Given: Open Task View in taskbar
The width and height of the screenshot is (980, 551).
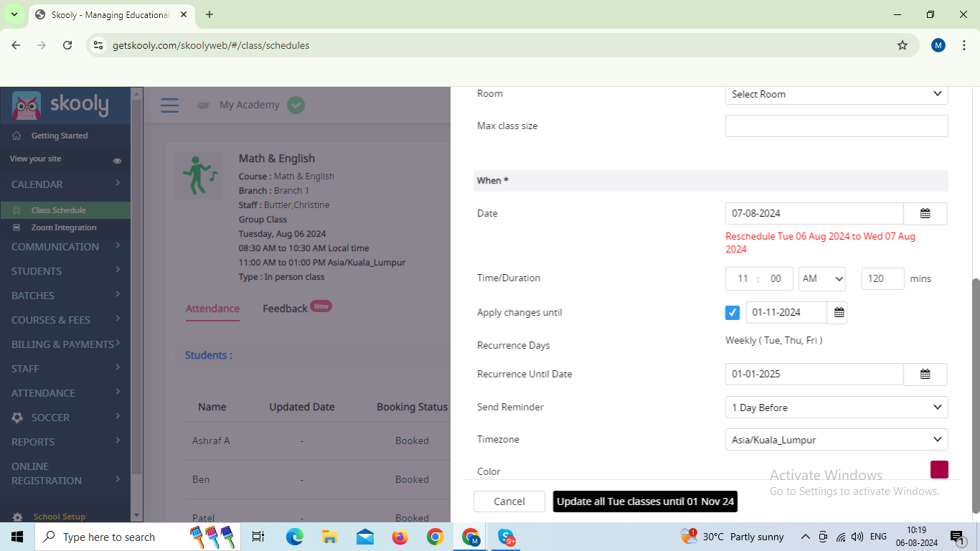Looking at the screenshot, I should 258,537.
